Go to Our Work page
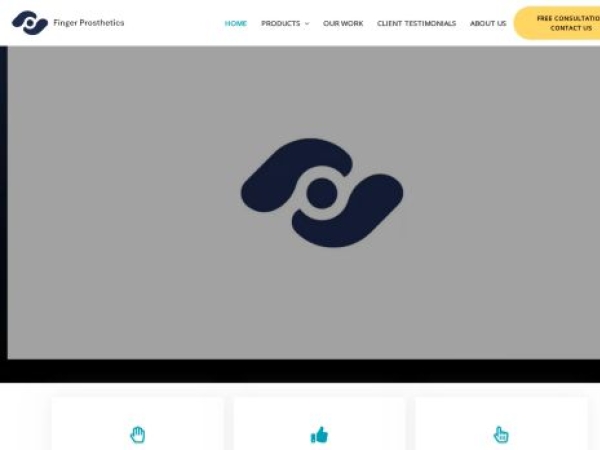This screenshot has height=450, width=600. coord(343,23)
